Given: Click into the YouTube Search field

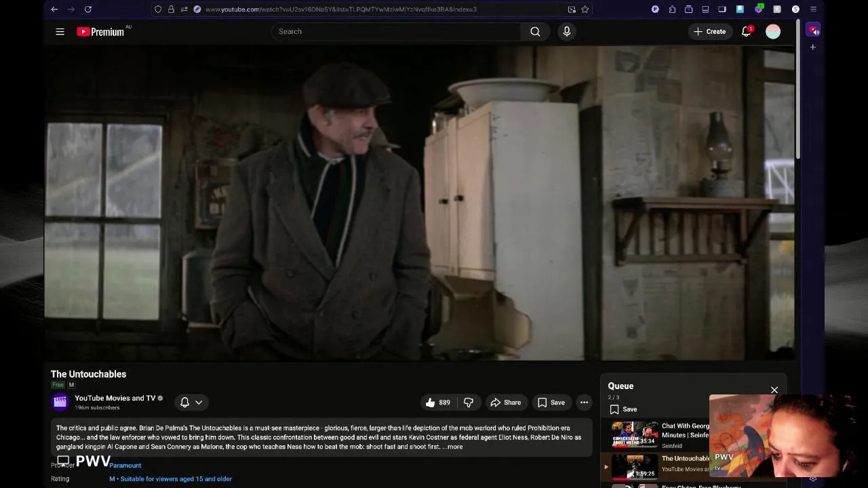Looking at the screenshot, I should click(x=396, y=32).
